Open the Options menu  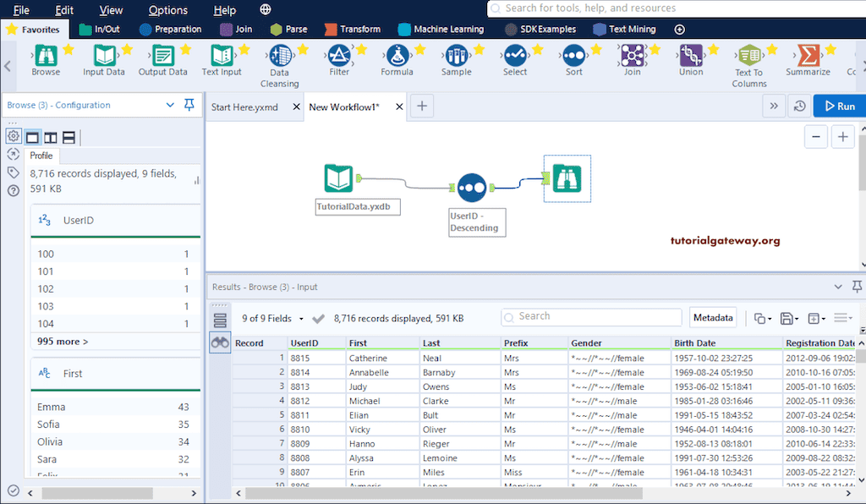coord(167,10)
